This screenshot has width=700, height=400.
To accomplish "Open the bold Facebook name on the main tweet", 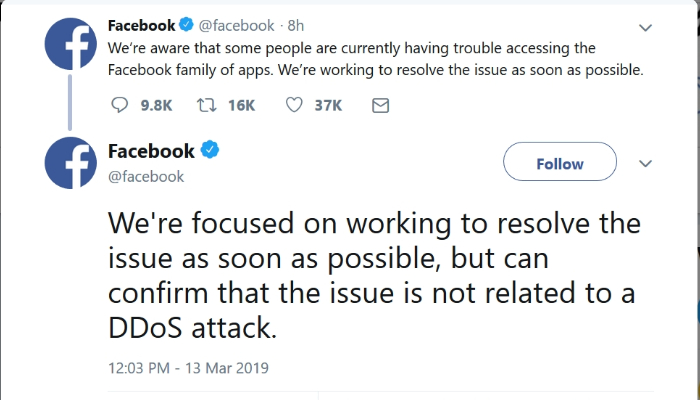I will coord(151,151).
